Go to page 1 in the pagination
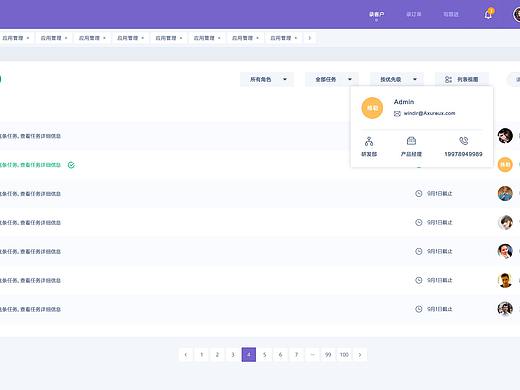This screenshot has height=390, width=520. pyautogui.click(x=201, y=355)
